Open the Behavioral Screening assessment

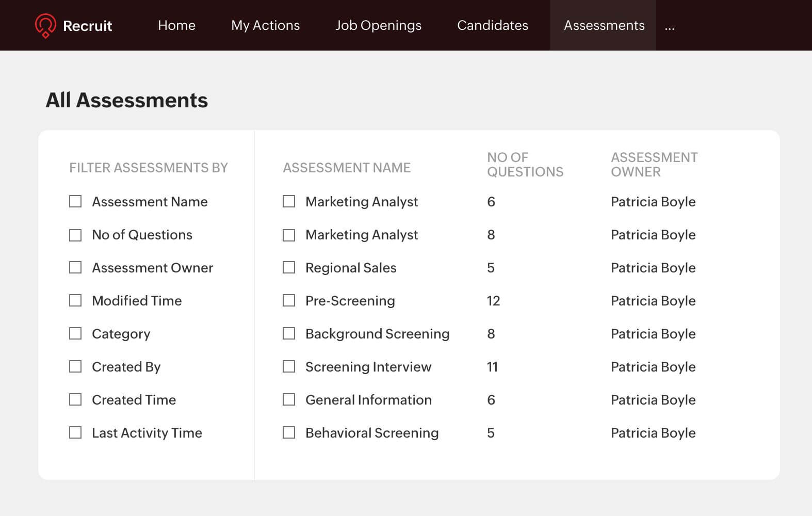tap(371, 433)
